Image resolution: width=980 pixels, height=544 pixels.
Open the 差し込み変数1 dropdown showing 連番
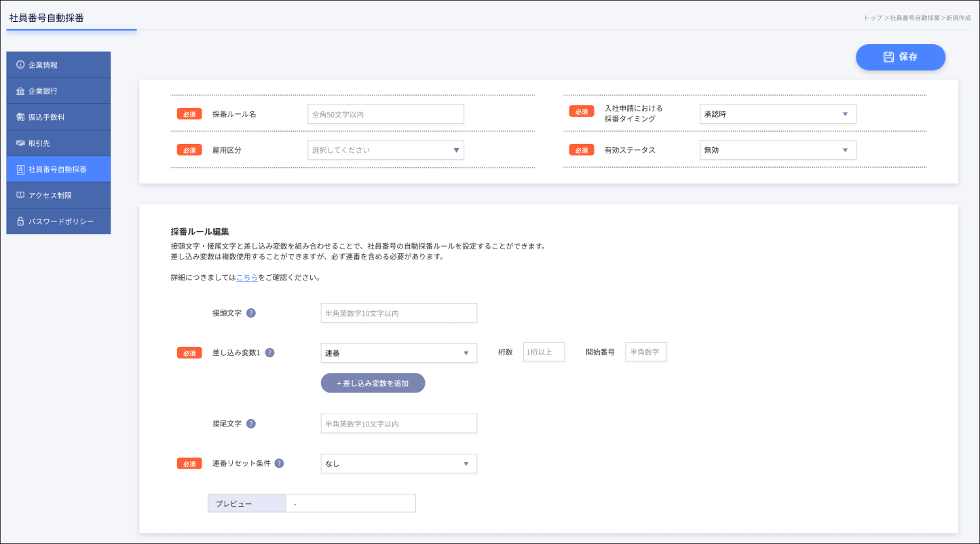click(x=398, y=353)
